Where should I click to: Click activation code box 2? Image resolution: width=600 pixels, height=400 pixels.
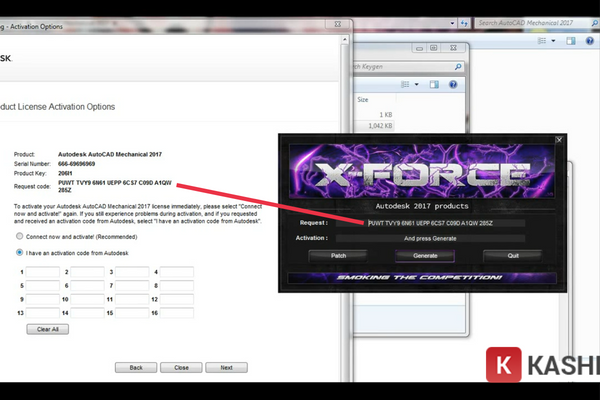(x=87, y=272)
